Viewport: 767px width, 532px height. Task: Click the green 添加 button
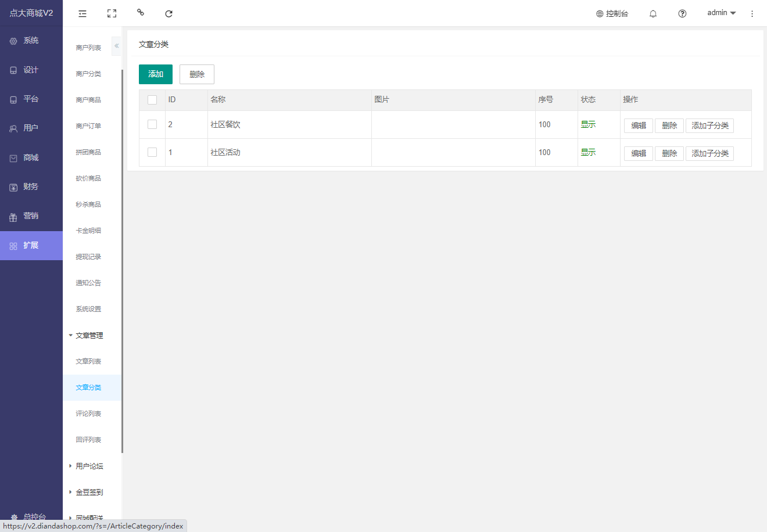tap(156, 74)
